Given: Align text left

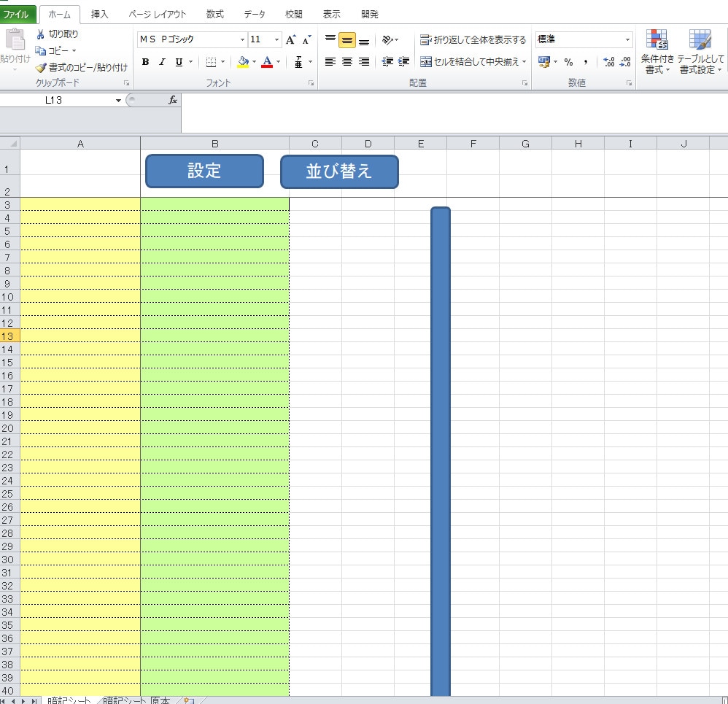Looking at the screenshot, I should tap(330, 62).
